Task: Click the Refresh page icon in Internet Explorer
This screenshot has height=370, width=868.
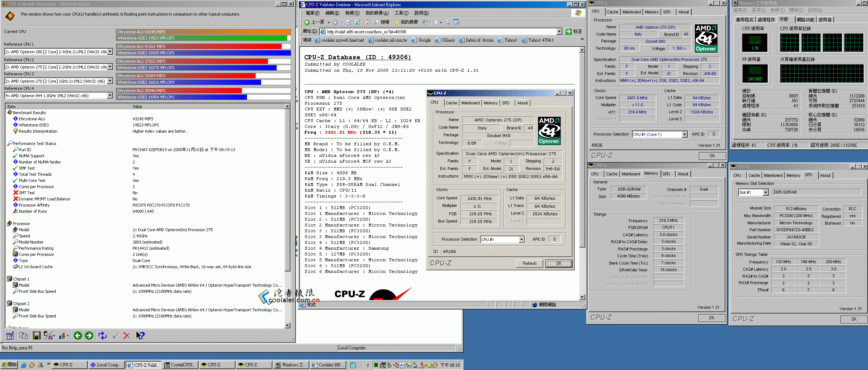Action: pyautogui.click(x=357, y=22)
